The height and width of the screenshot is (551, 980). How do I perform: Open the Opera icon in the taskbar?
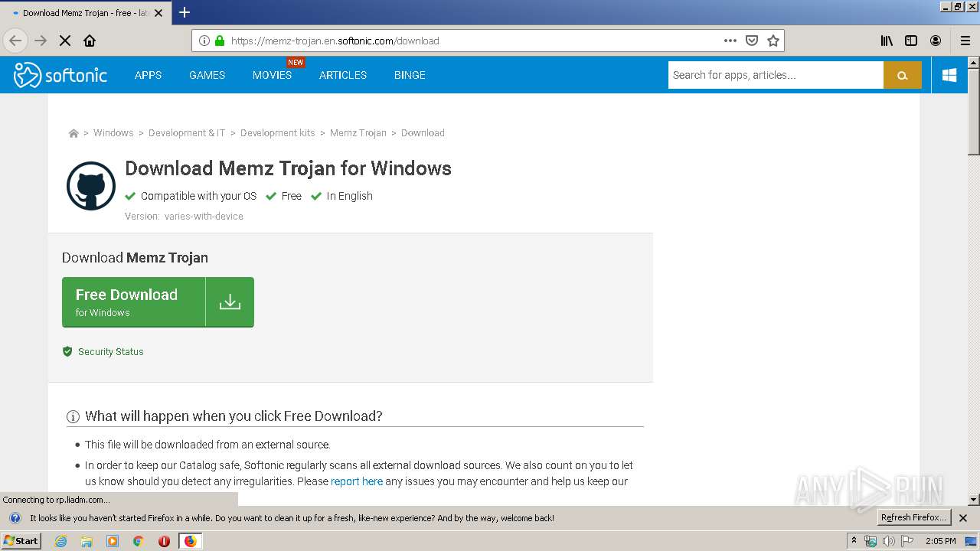point(164,541)
